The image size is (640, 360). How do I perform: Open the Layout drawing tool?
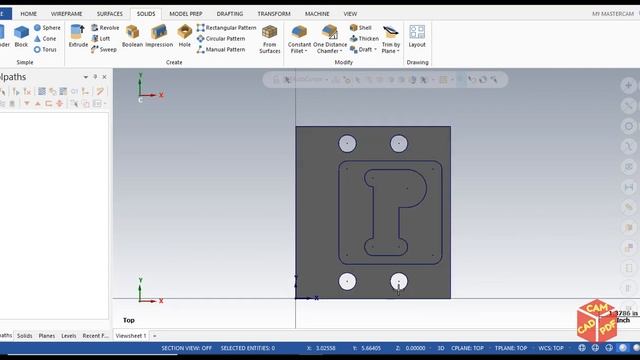point(417,36)
